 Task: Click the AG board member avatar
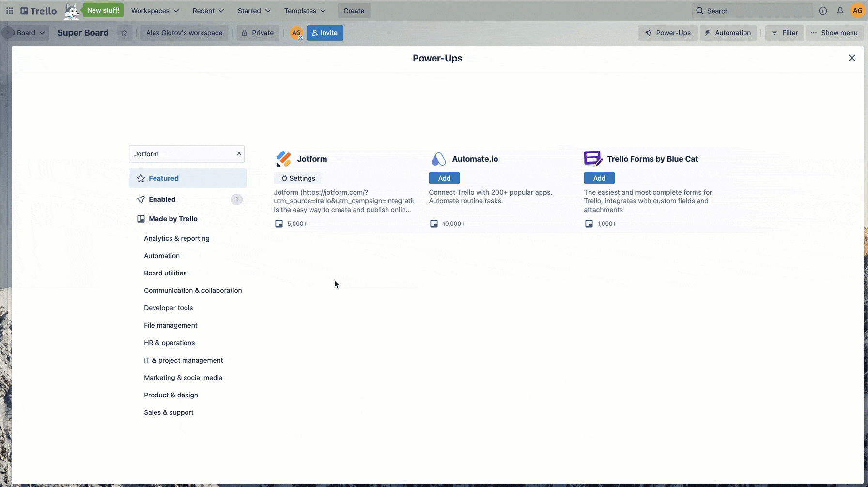pos(296,33)
